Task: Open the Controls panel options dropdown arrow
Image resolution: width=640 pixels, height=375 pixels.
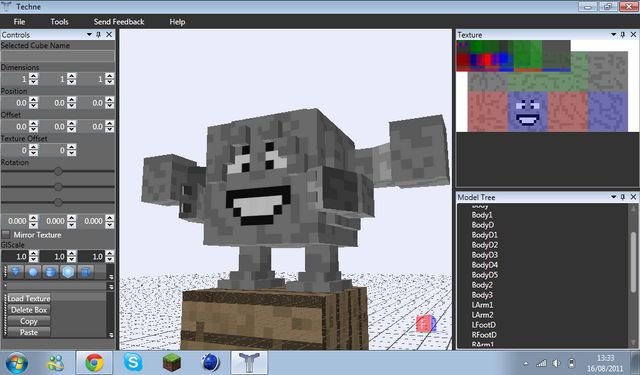Action: click(89, 35)
